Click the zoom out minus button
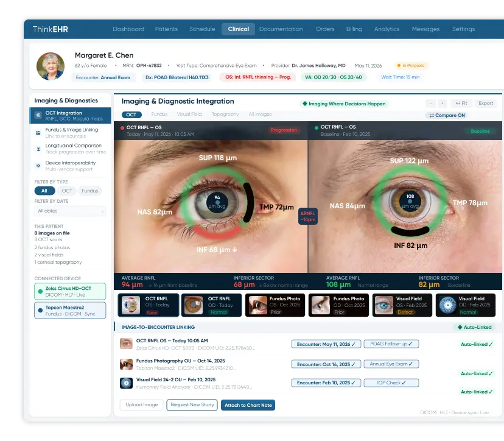This screenshot has width=504, height=441. (431, 104)
